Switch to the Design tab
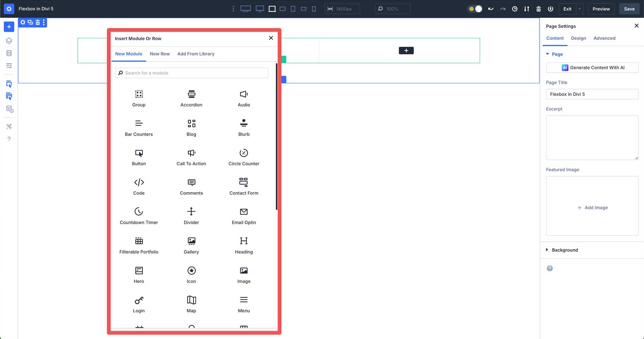 pos(579,38)
